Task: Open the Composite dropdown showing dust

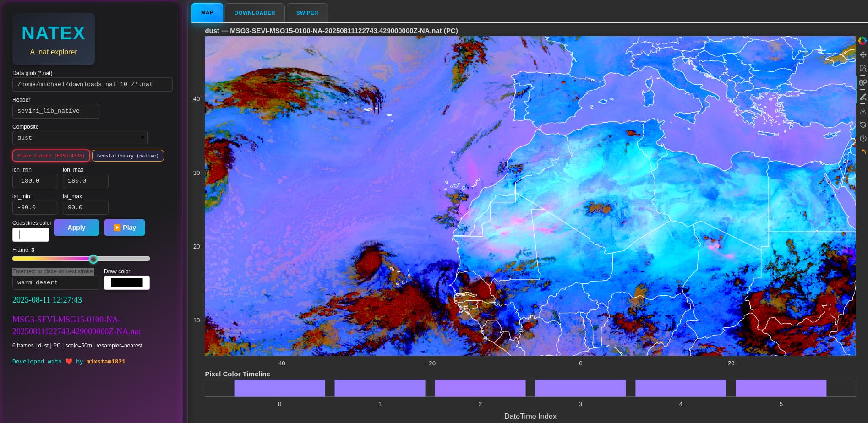Action: coord(80,138)
